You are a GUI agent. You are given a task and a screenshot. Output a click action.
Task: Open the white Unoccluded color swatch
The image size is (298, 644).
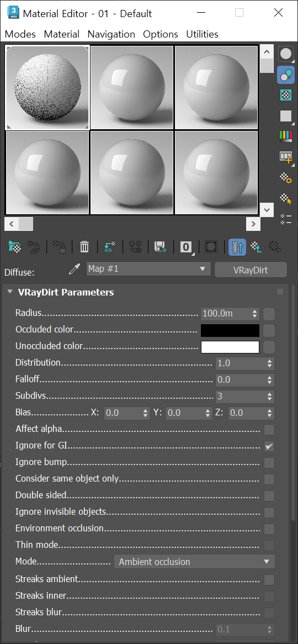230,347
